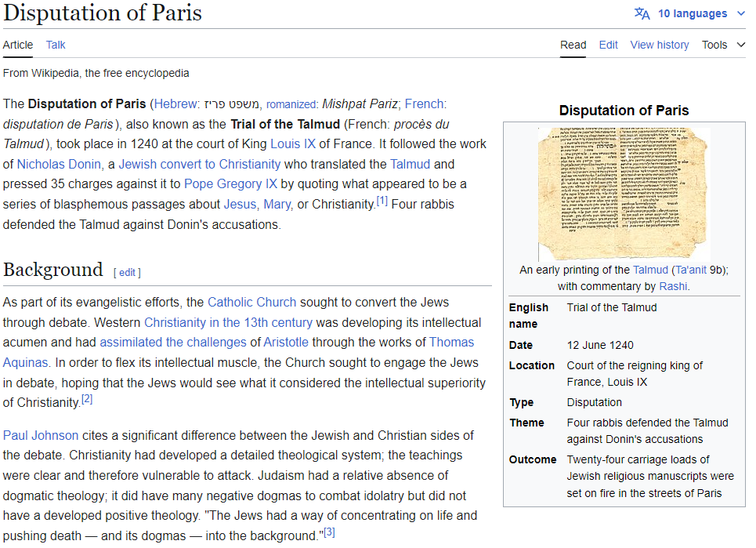Click the 'Outcome' infobox label
This screenshot has width=756, height=548.
[x=533, y=459]
